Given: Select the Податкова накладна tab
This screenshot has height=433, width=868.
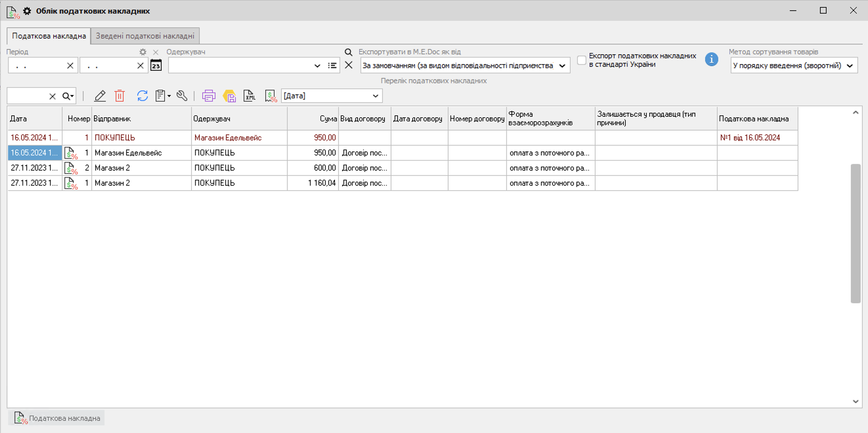Looking at the screenshot, I should coord(49,36).
